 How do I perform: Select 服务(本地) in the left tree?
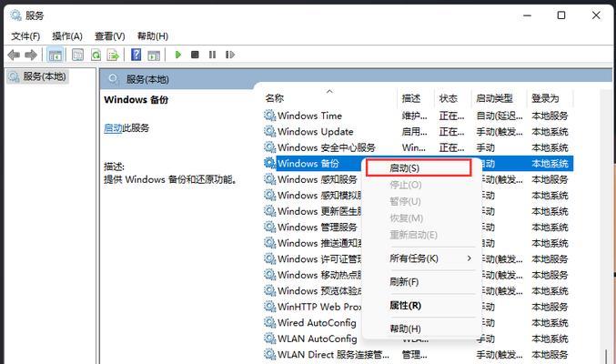pos(37,76)
